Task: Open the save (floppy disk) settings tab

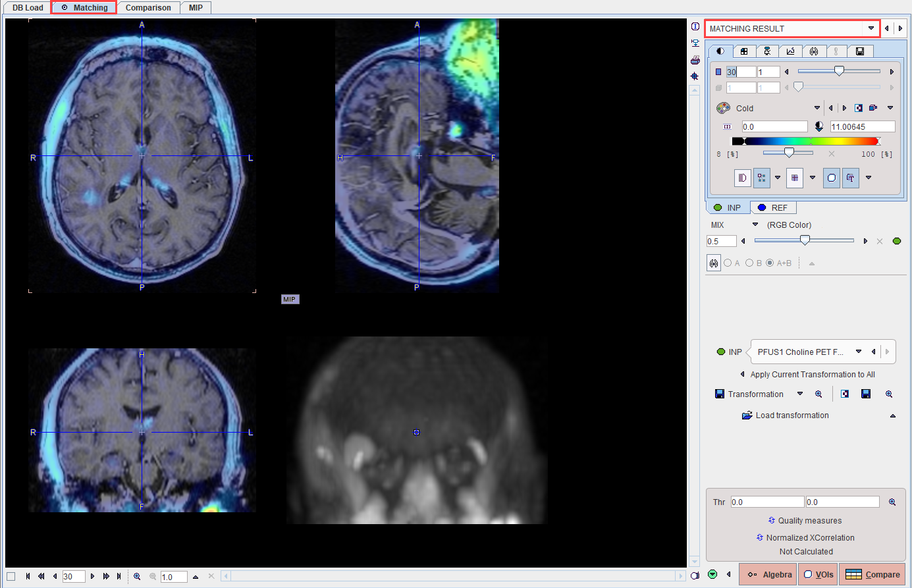Action: (860, 51)
